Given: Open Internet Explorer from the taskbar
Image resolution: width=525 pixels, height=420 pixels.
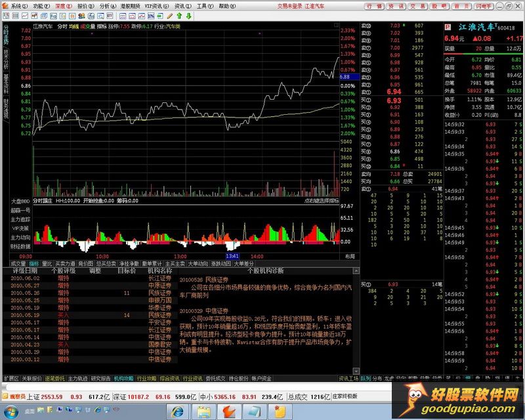Looking at the screenshot, I should 177,411.
